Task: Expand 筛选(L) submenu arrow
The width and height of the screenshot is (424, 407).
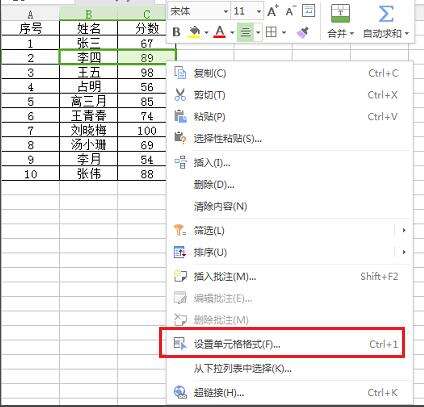Action: coord(404,230)
